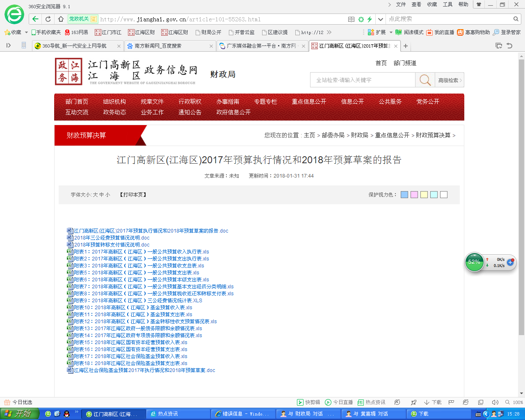Click the browser search magnifier icon
The width and height of the screenshot is (525, 420).
(x=516, y=19)
